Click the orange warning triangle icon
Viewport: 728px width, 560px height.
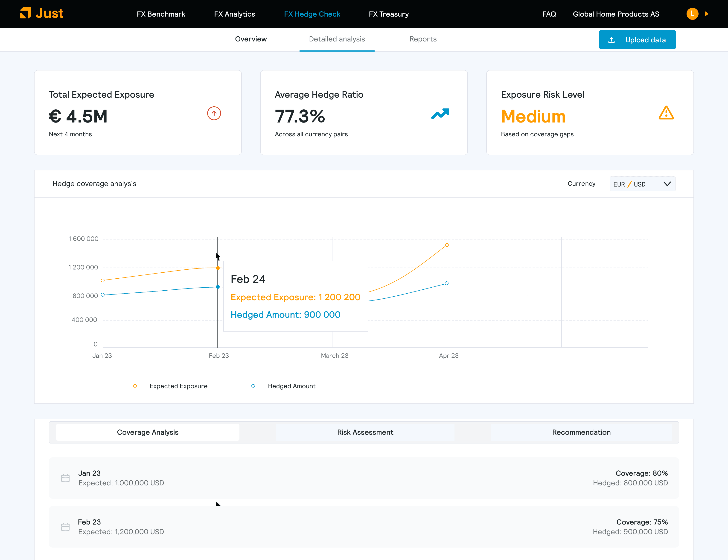pyautogui.click(x=666, y=113)
